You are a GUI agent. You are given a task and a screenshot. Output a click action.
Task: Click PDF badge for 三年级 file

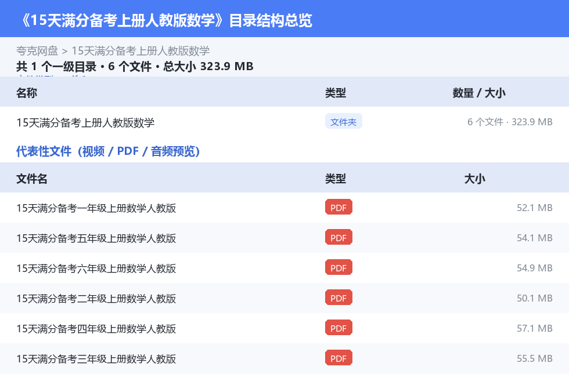tap(338, 358)
